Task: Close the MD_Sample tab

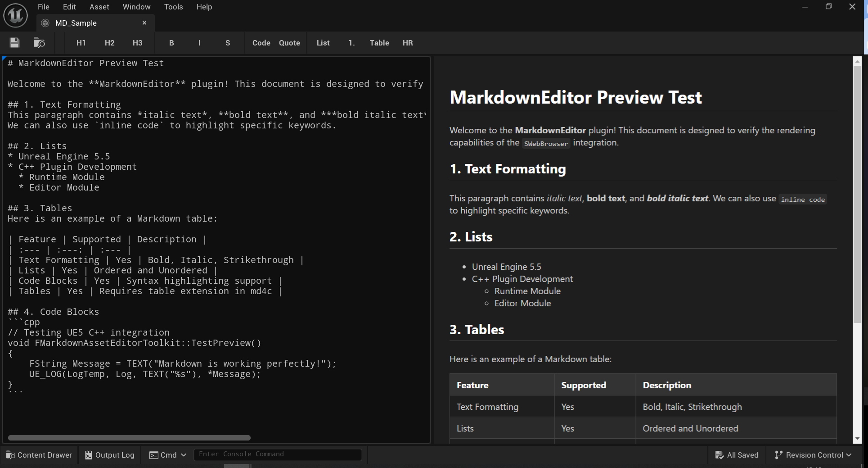Action: pos(144,23)
